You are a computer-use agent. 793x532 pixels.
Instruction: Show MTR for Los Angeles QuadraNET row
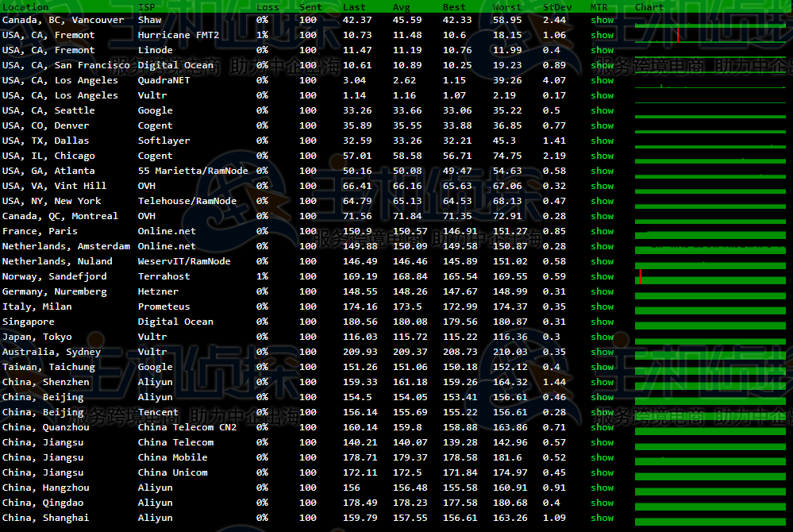(602, 80)
